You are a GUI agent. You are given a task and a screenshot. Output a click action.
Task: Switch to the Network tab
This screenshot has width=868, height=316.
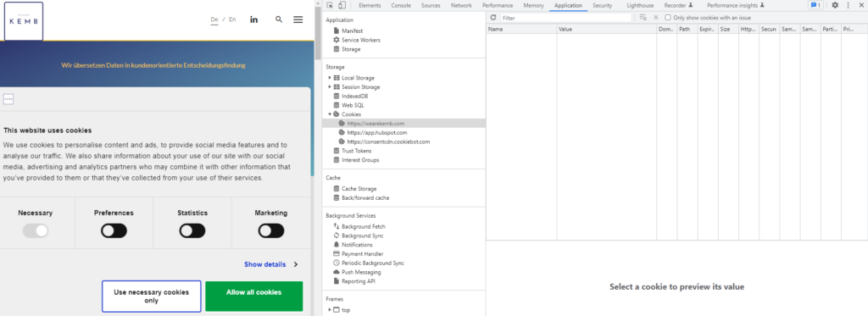[461, 5]
